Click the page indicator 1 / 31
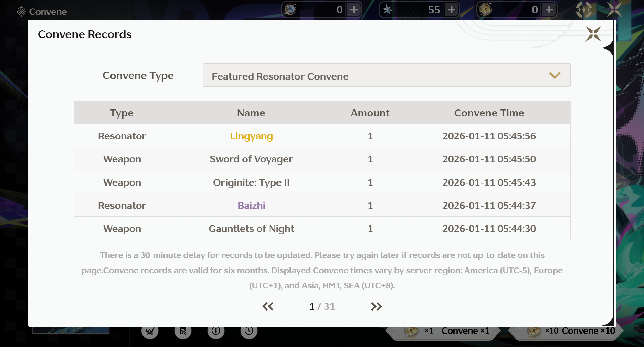The height and width of the screenshot is (347, 644). pos(322,306)
